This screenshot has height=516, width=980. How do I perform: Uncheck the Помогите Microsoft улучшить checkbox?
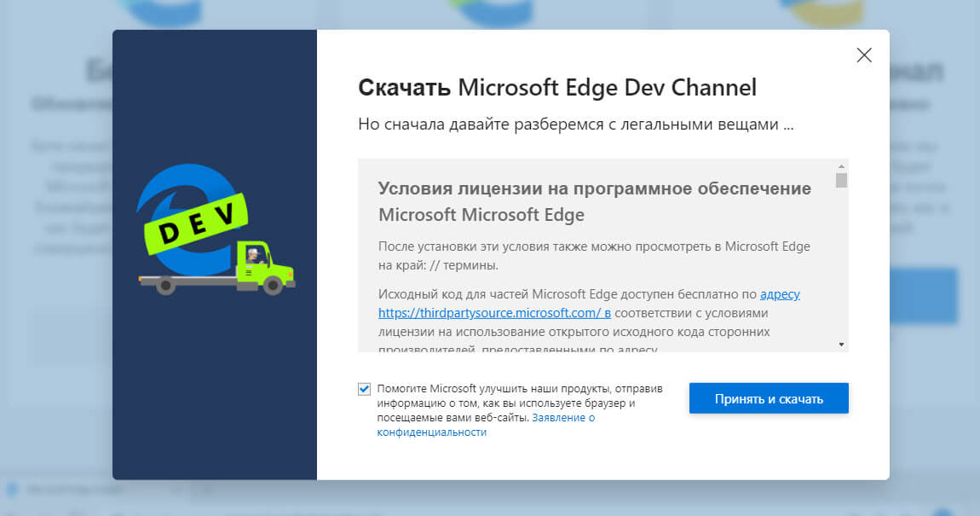coord(365,389)
